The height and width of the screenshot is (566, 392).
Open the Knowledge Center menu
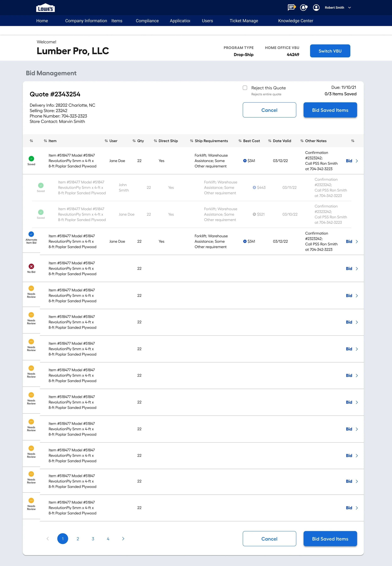tap(296, 21)
